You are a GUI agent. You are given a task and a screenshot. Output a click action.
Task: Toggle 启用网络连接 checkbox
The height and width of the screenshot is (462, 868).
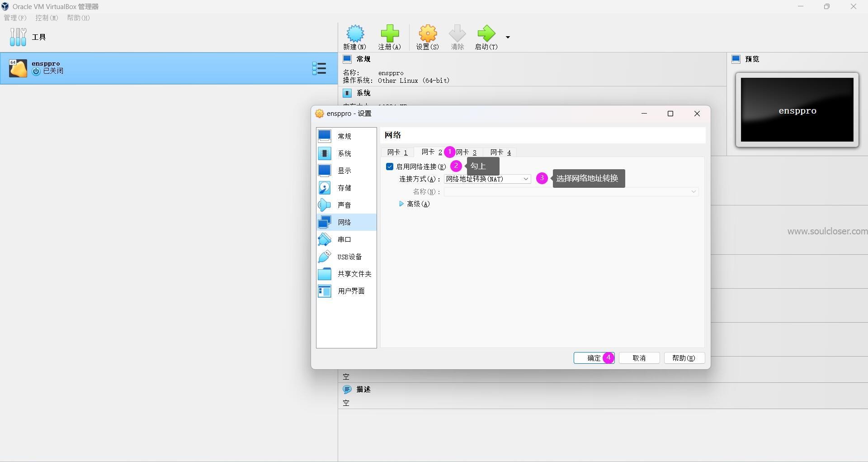(390, 167)
